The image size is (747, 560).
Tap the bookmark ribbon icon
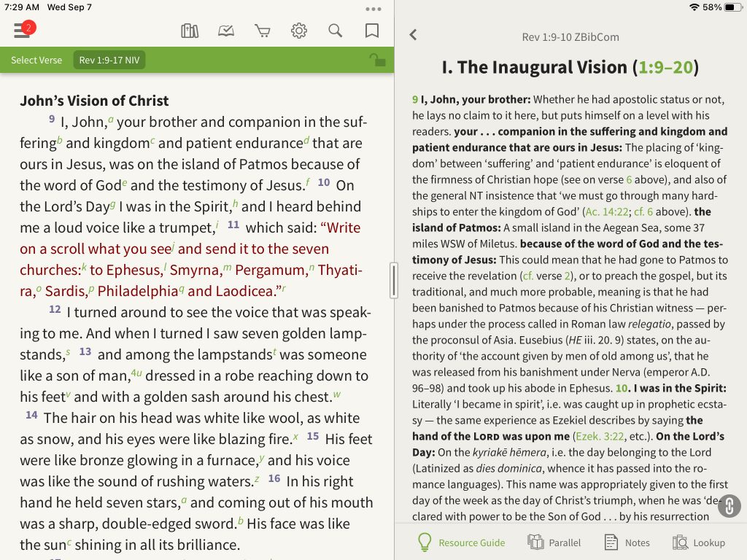(371, 31)
